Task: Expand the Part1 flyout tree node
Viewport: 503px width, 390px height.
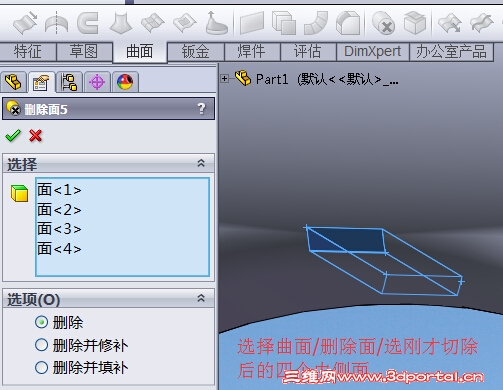Action: [x=225, y=79]
